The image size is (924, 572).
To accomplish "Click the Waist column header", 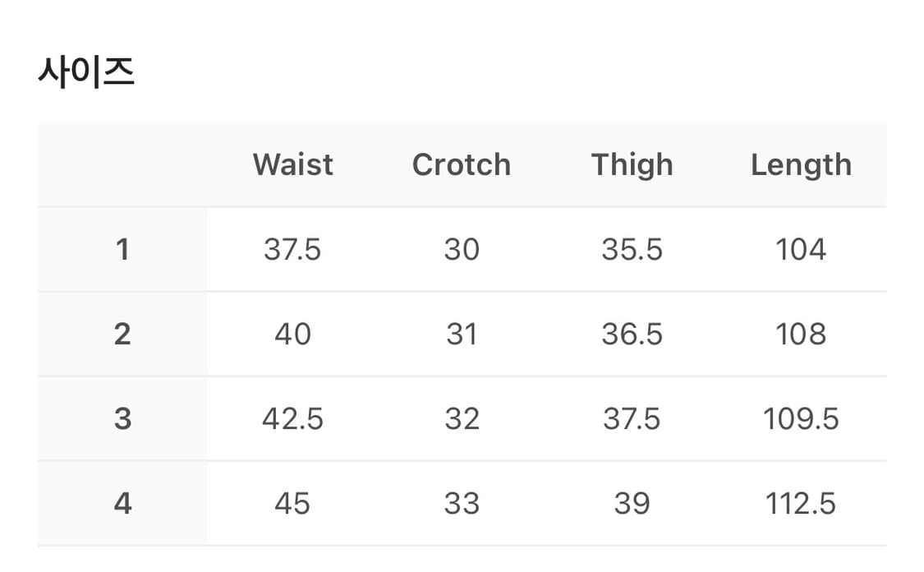I will click(292, 164).
